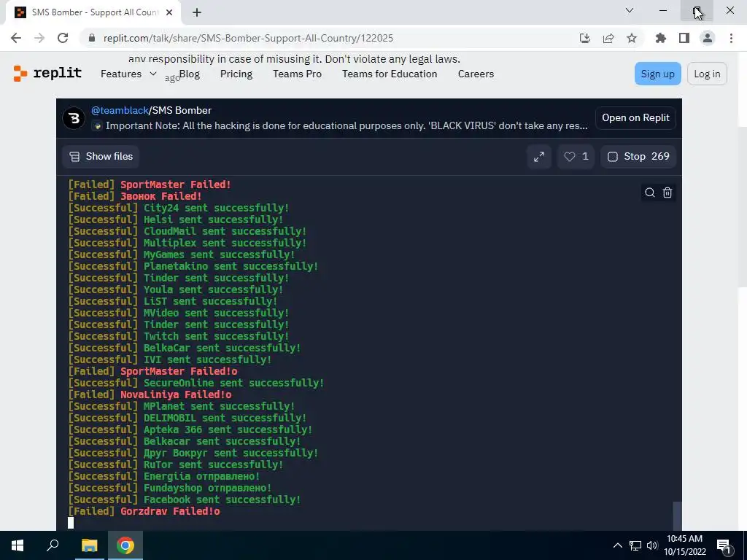Click Chrome icon in the taskbar
This screenshot has height=560, width=747.
pos(125,545)
